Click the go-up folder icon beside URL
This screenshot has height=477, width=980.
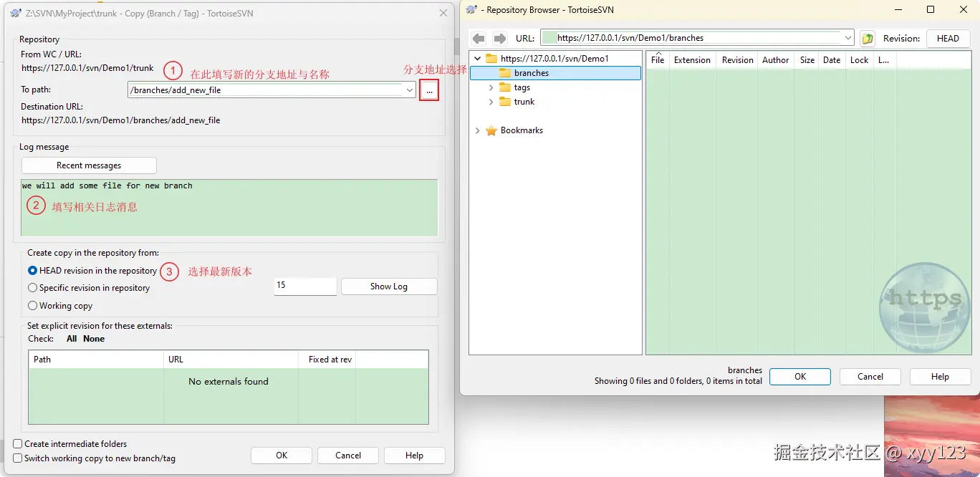click(x=868, y=39)
